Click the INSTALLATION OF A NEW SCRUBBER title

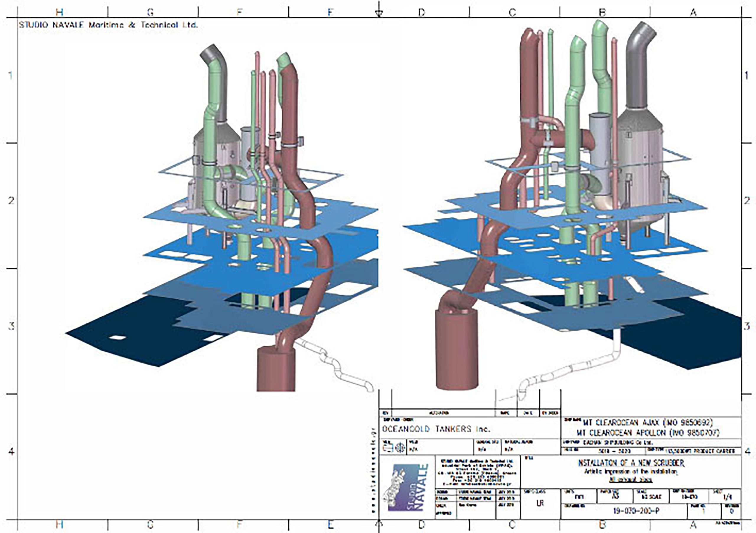tap(631, 463)
